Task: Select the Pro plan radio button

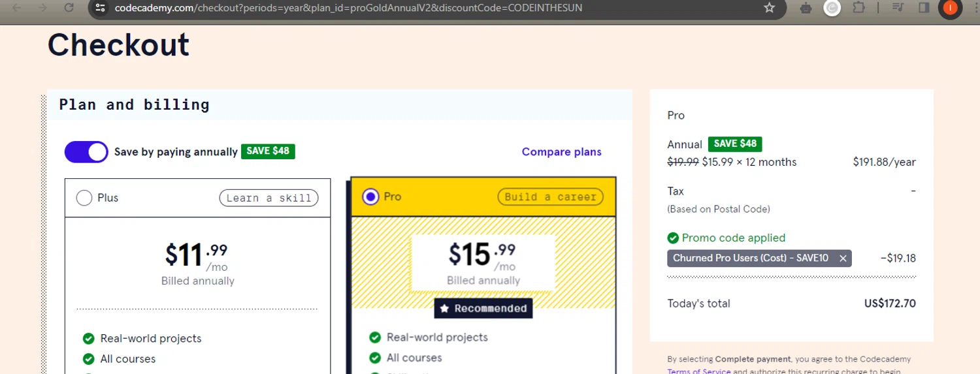Action: [x=370, y=196]
